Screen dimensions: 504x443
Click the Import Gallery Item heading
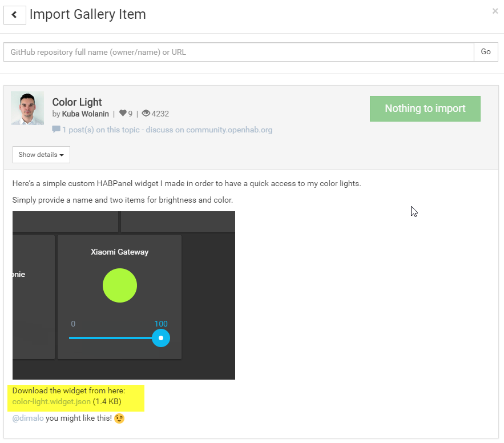[87, 14]
